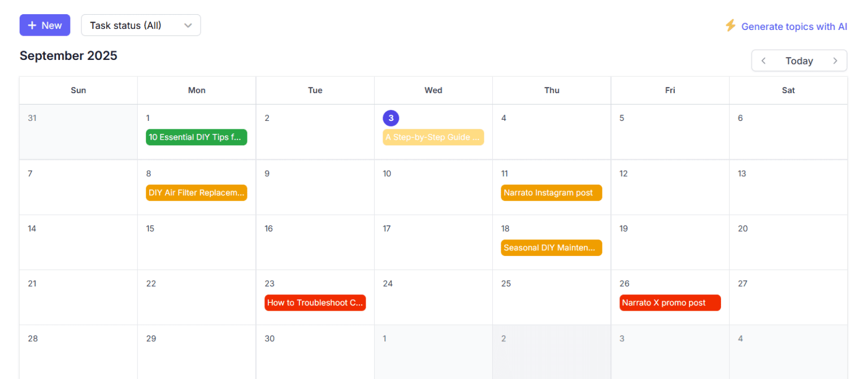Jump to current date via Today button
The height and width of the screenshot is (379, 868).
(x=798, y=60)
